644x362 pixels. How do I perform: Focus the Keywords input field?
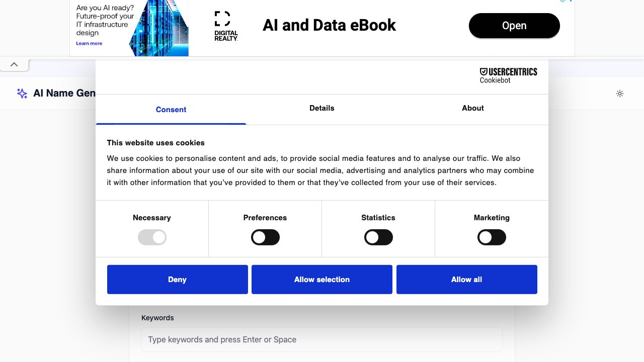tap(322, 339)
